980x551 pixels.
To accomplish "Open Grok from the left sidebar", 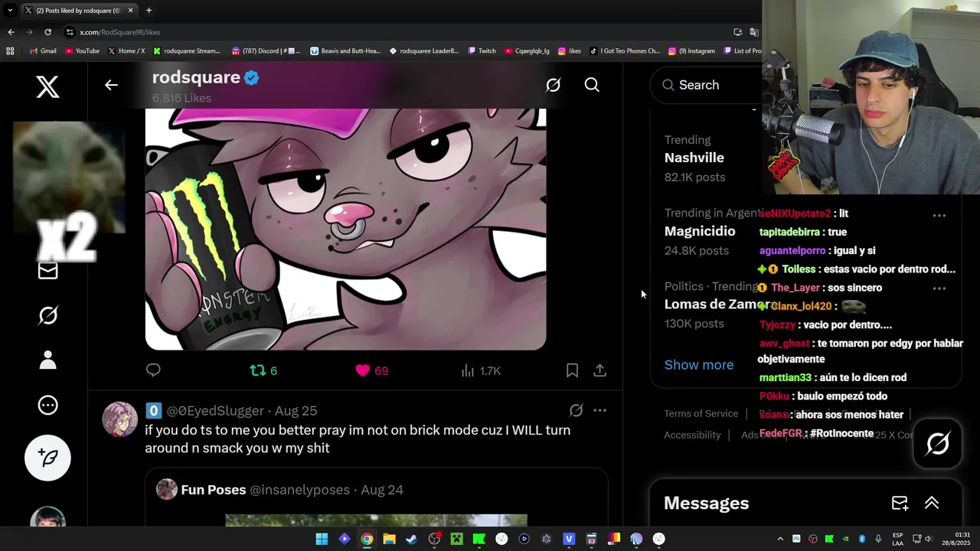I will point(47,315).
